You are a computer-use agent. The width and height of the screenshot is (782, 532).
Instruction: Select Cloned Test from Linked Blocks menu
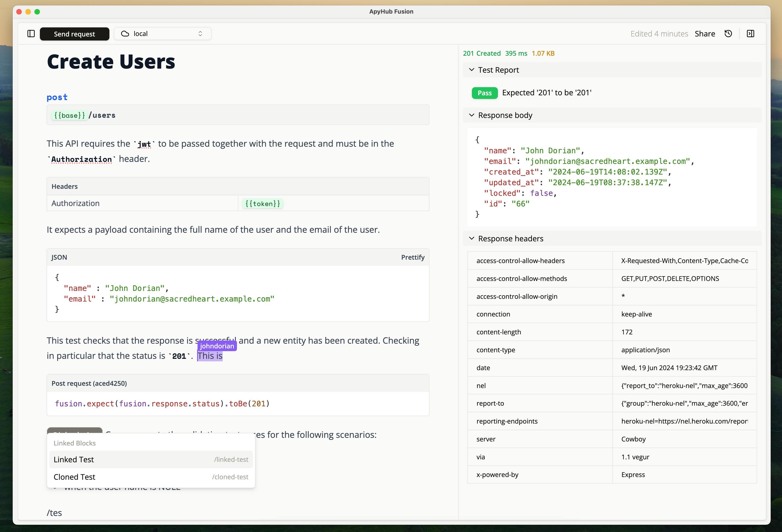click(x=151, y=477)
